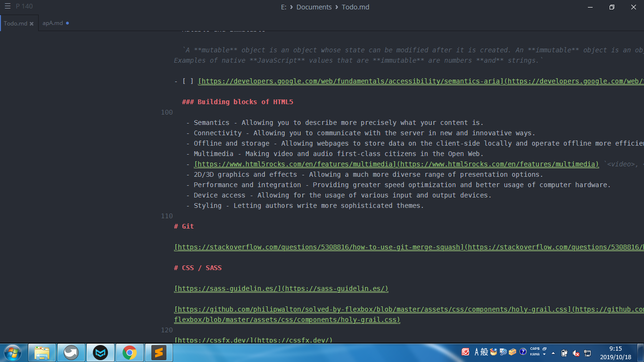The image size is (644, 362).
Task: Click the IME help question-mark icon
Action: 523,352
